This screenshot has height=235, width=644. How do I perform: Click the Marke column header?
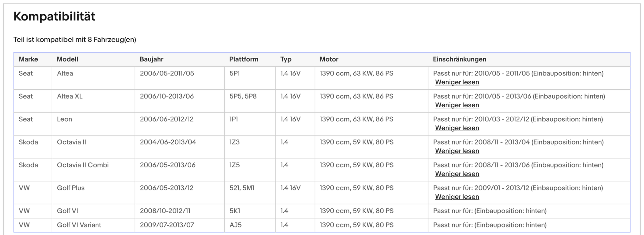28,59
